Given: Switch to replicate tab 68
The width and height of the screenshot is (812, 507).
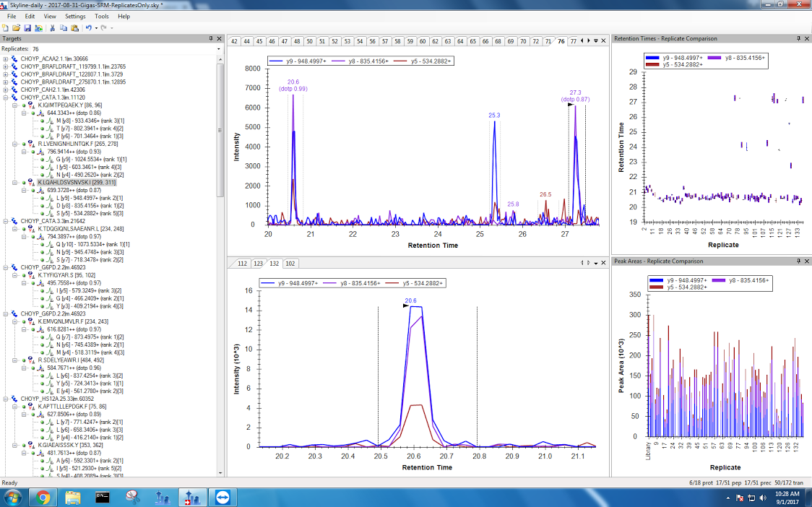Looking at the screenshot, I should (x=498, y=41).
